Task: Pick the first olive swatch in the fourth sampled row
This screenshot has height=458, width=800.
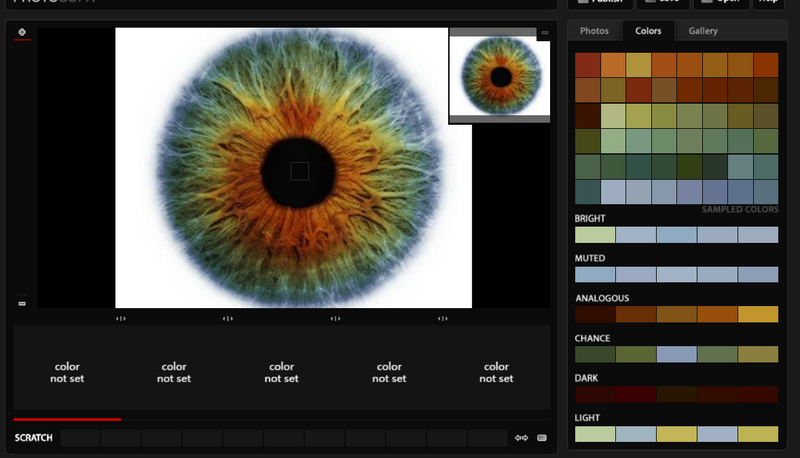Action: [587, 141]
